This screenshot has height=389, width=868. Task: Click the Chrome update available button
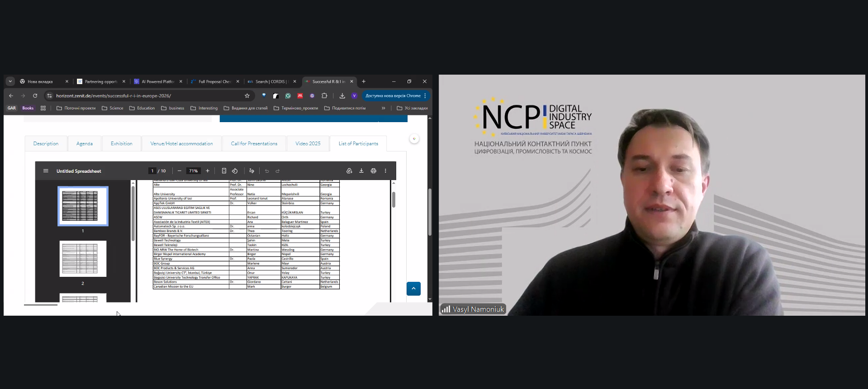(393, 96)
